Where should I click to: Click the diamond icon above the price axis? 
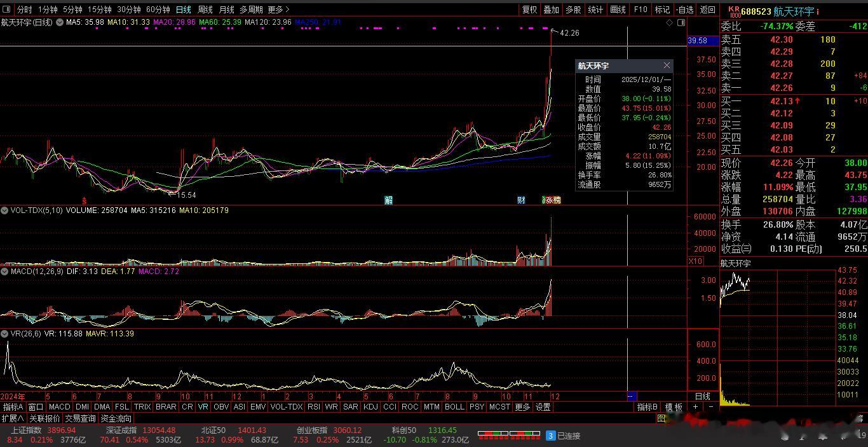point(669,22)
